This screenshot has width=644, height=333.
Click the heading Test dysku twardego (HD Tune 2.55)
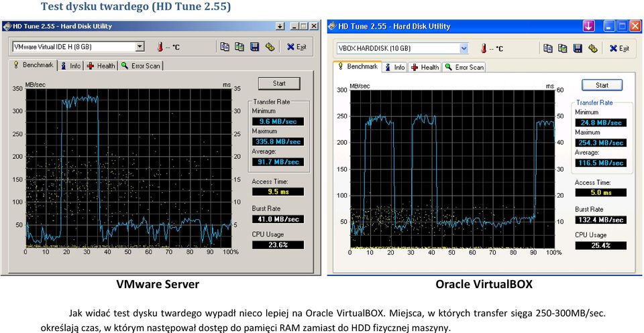136,7
